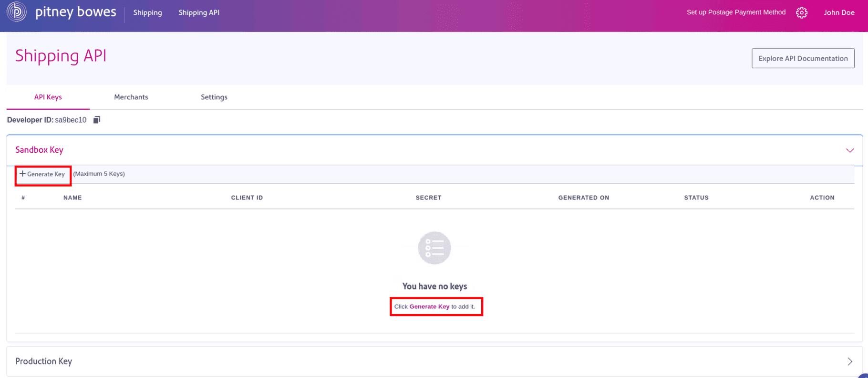Copy the Developer ID with the clipboard icon

(x=97, y=120)
